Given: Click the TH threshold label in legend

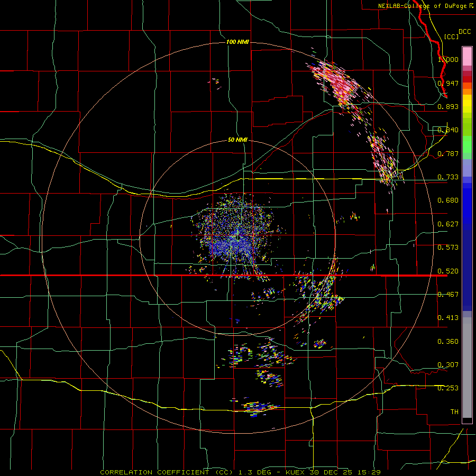Looking at the screenshot, I should coord(454,412).
